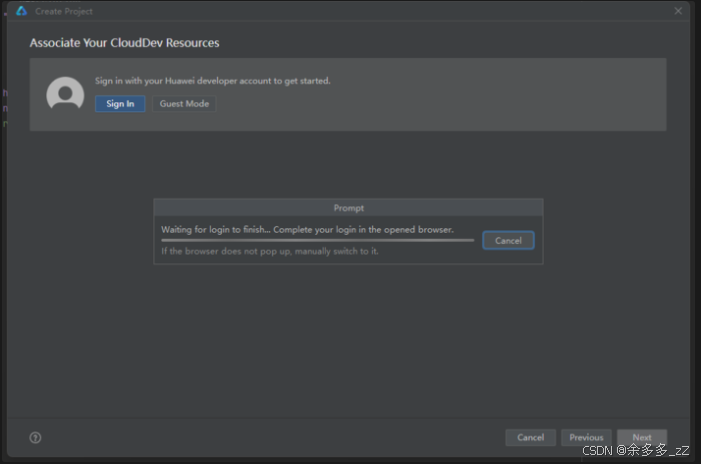701x464 pixels.
Task: Click the 'If the browser does not pop up' hint
Action: coord(270,251)
